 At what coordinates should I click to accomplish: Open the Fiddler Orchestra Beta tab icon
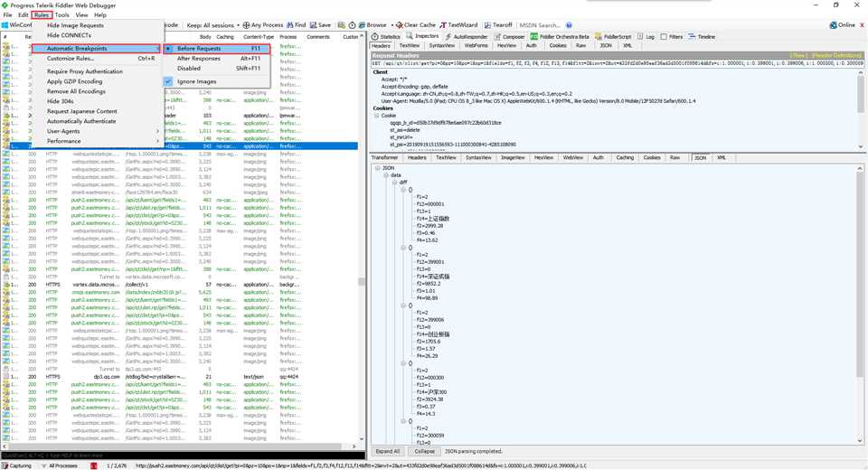534,36
